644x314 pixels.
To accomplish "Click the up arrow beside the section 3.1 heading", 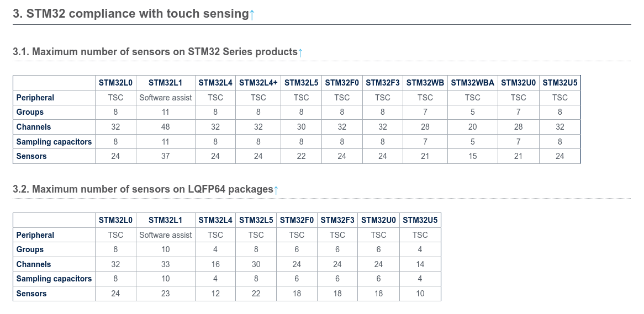I will pyautogui.click(x=300, y=52).
